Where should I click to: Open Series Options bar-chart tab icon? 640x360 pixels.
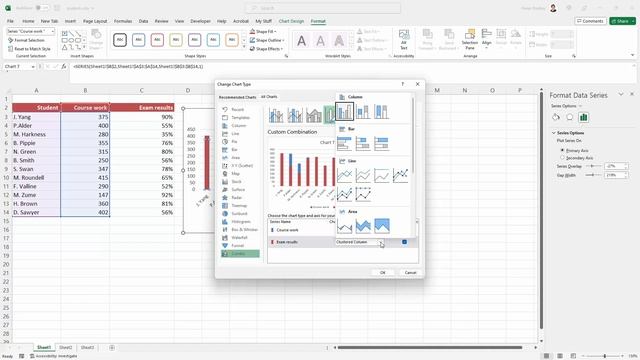584,118
